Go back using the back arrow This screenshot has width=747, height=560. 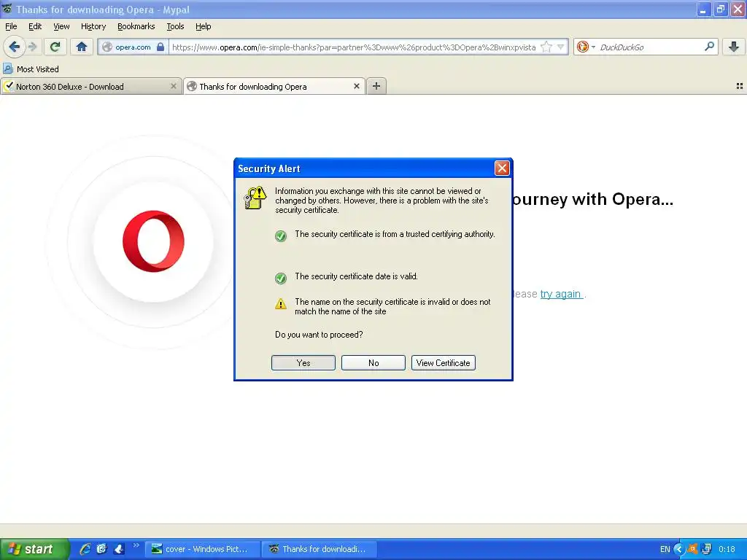14,47
